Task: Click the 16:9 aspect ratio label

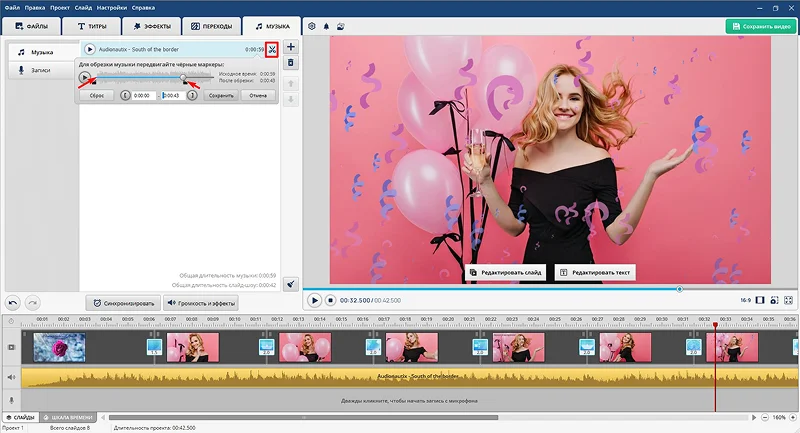Action: tap(745, 300)
